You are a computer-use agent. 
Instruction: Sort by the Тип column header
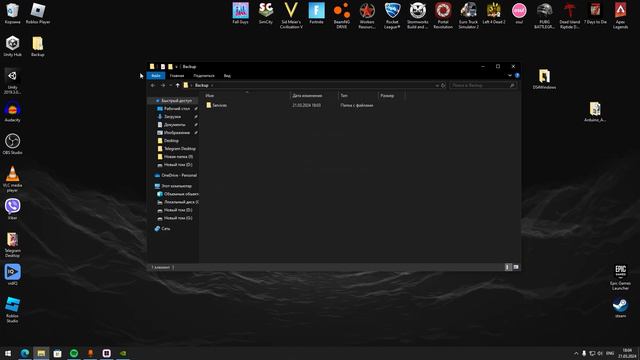(344, 96)
